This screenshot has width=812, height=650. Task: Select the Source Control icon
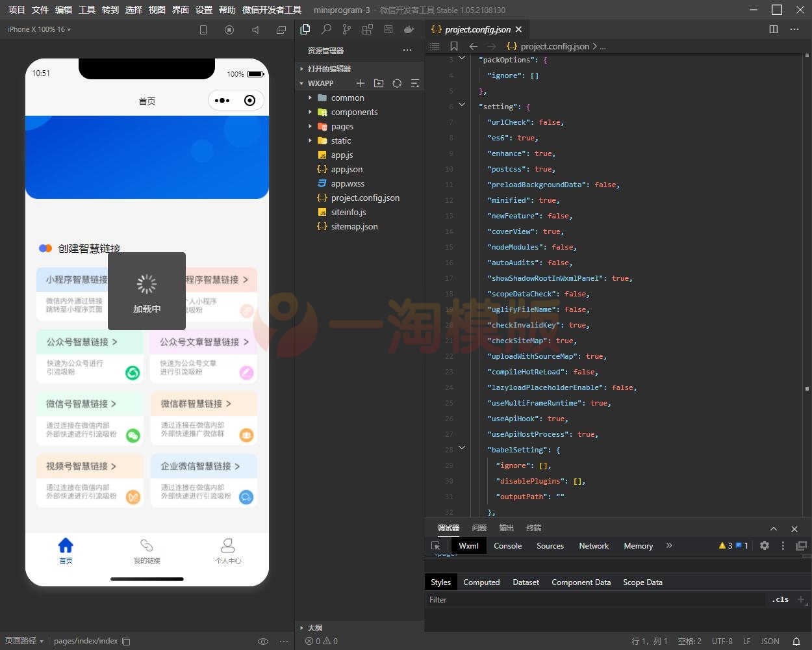click(x=346, y=29)
